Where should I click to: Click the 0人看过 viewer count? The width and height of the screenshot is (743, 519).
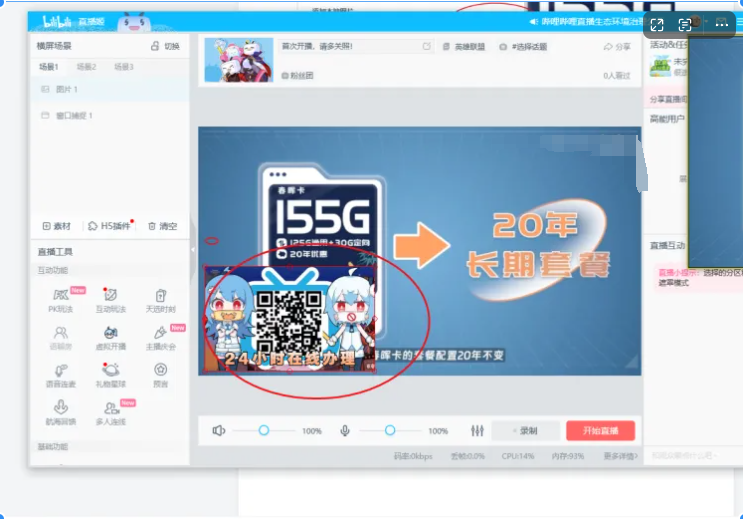point(616,75)
